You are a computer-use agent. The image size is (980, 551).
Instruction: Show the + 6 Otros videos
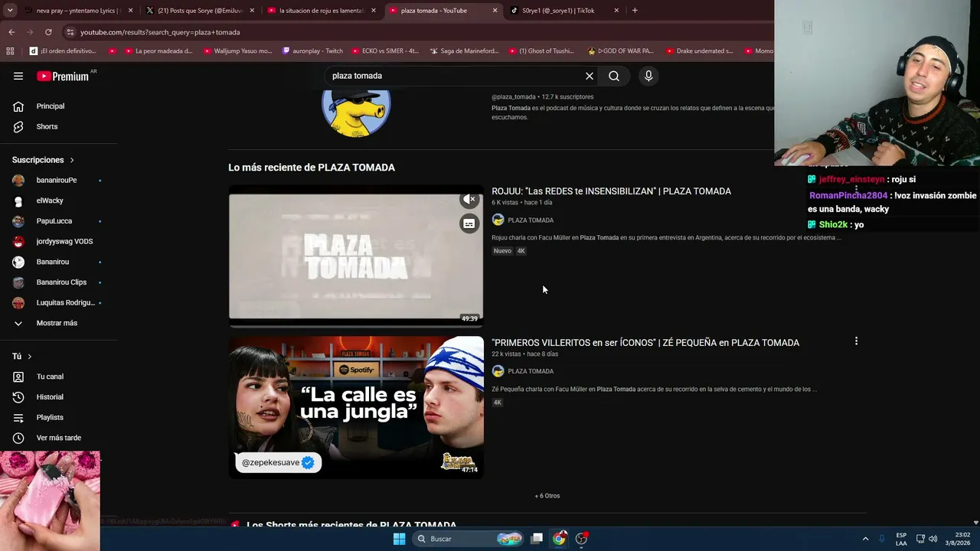tap(547, 496)
